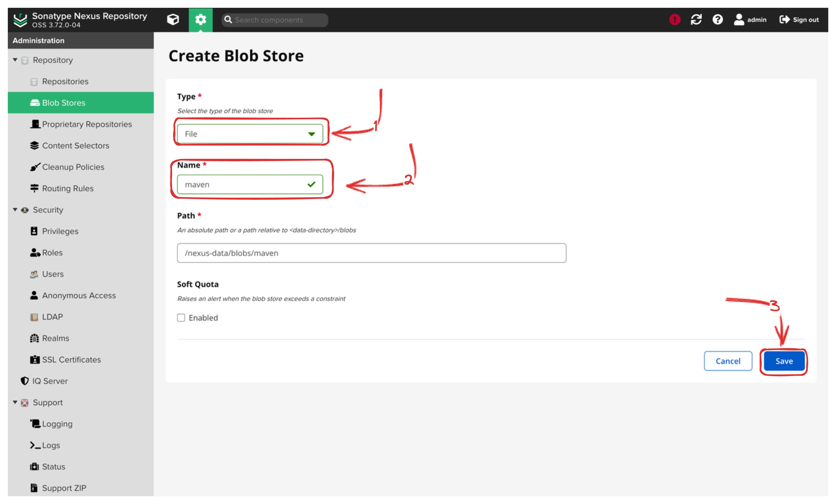Click the Content Selectors layers icon

click(x=34, y=145)
